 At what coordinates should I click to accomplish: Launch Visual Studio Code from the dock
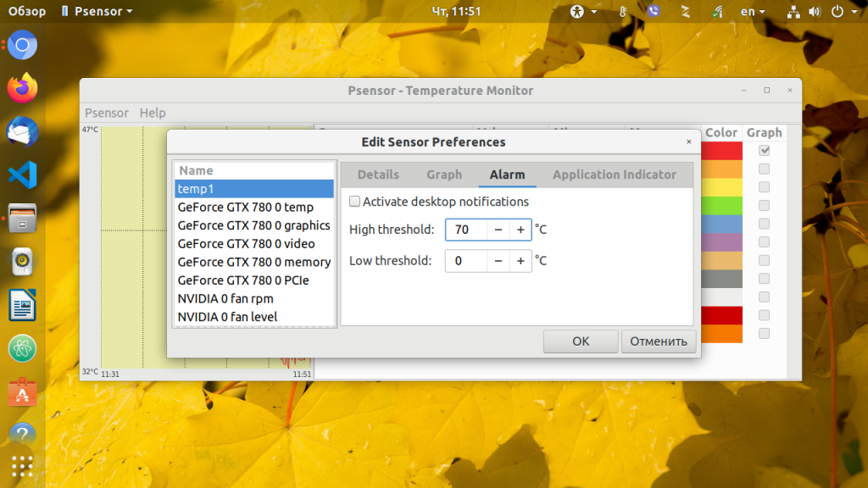22,175
